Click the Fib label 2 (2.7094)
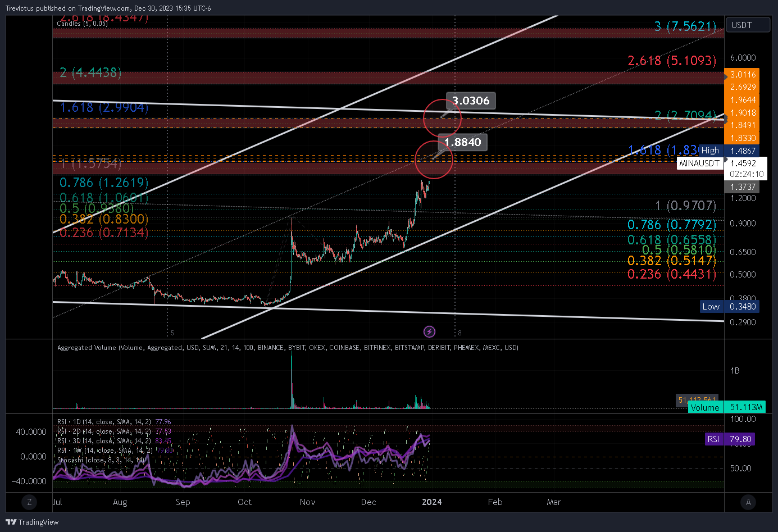This screenshot has width=778, height=532. (685, 116)
